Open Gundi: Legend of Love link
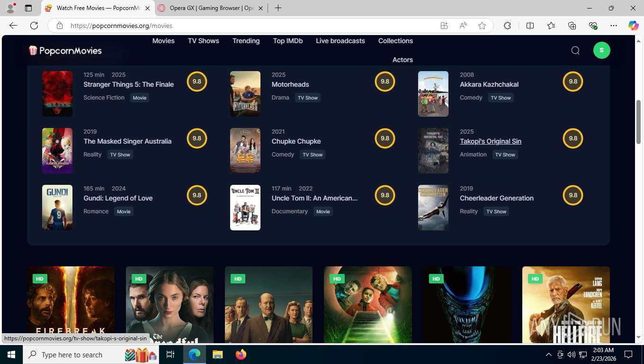Viewport: 644px width, 364px height. (118, 198)
